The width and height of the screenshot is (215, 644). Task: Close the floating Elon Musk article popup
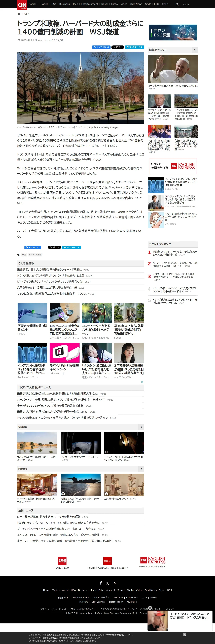[150, 608]
